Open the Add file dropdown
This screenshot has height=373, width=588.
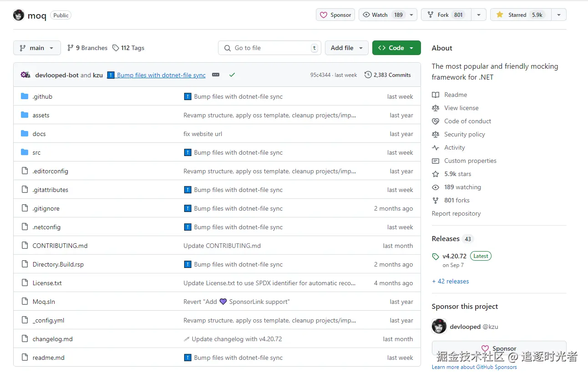pos(347,48)
